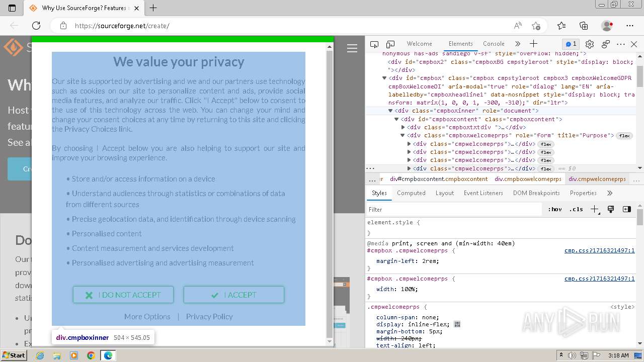The image size is (644, 362).
Task: Open Internet Explorer from the taskbar
Action: click(40, 355)
